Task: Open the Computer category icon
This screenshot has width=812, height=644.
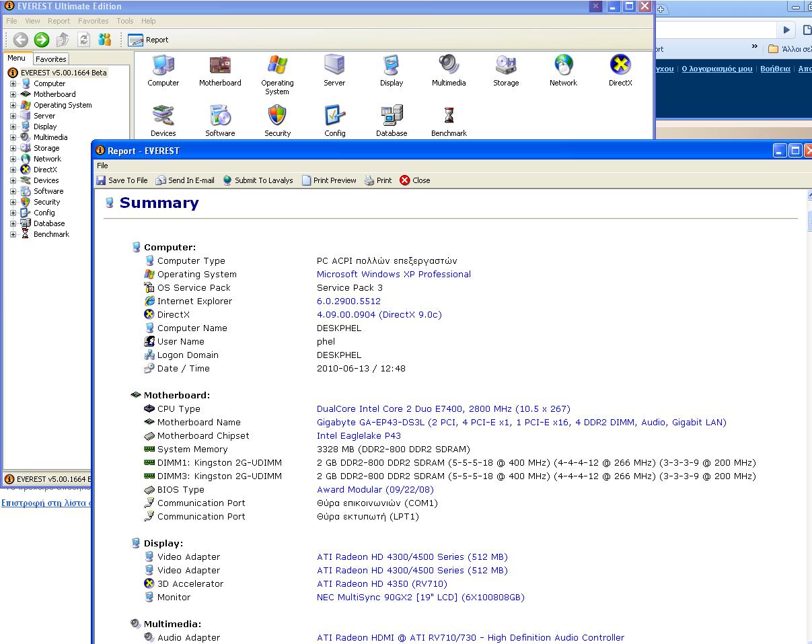Action: click(x=163, y=65)
